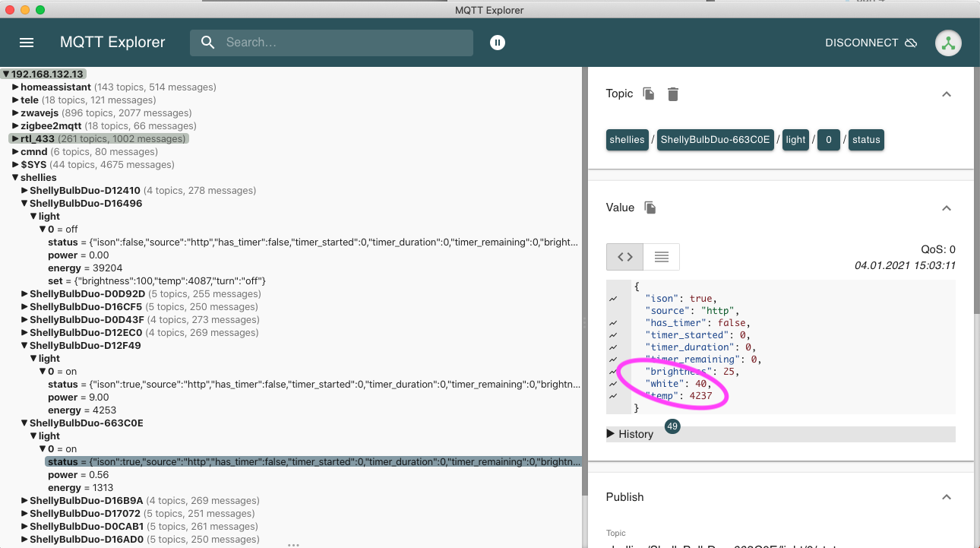Screen dimensions: 980x548
Task: Open the hamburger menu
Action: (27, 43)
